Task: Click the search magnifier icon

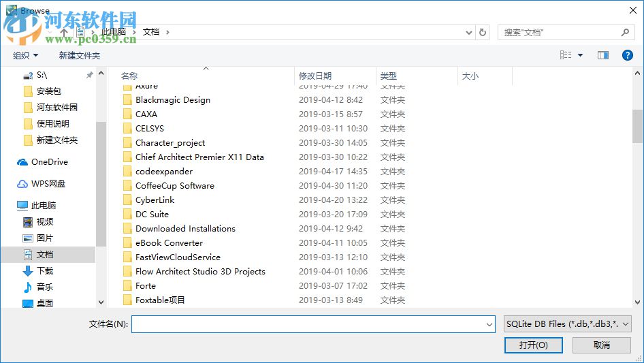Action: pos(625,32)
